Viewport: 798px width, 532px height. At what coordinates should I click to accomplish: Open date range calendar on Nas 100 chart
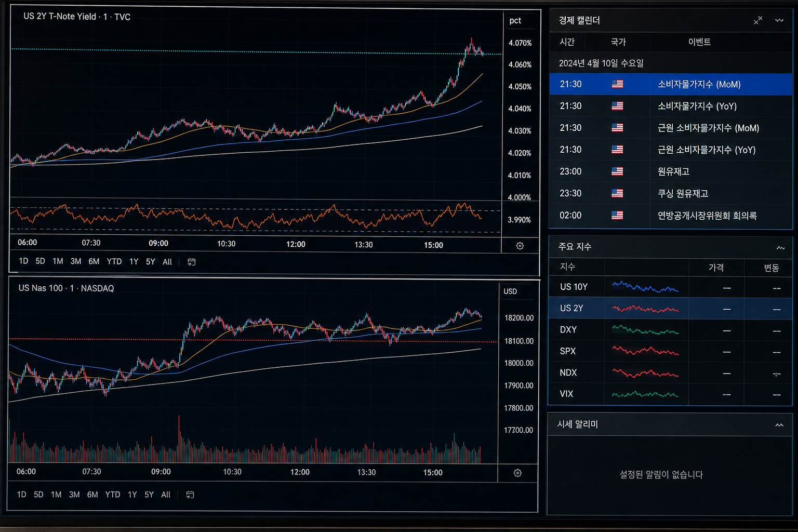190,495
